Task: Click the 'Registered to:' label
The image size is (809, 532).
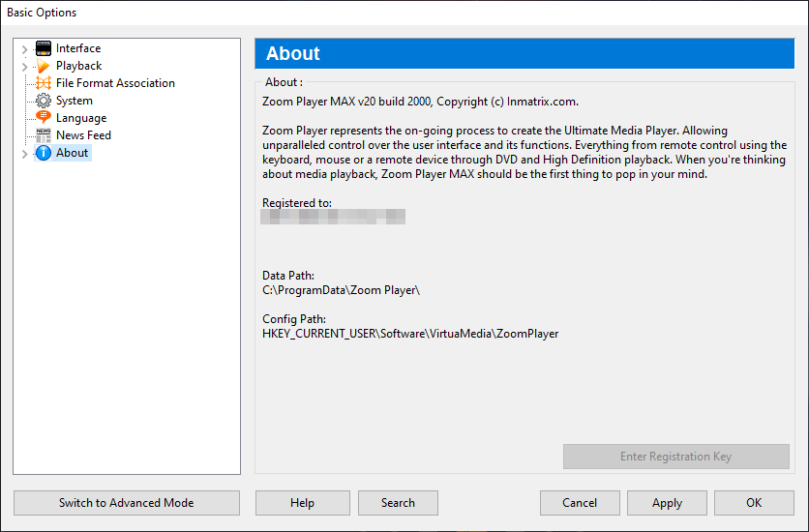Action: point(297,203)
